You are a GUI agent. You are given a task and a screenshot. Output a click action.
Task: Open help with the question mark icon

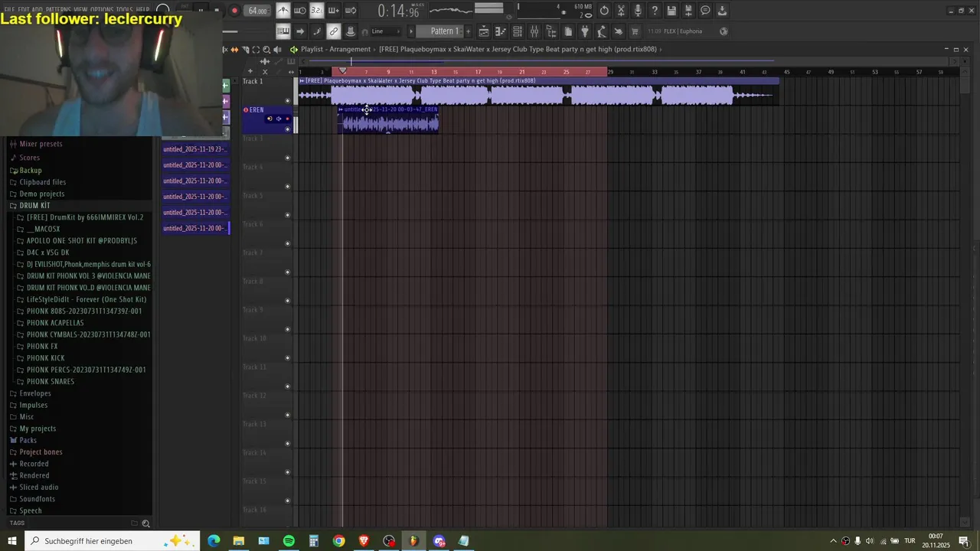655,11
